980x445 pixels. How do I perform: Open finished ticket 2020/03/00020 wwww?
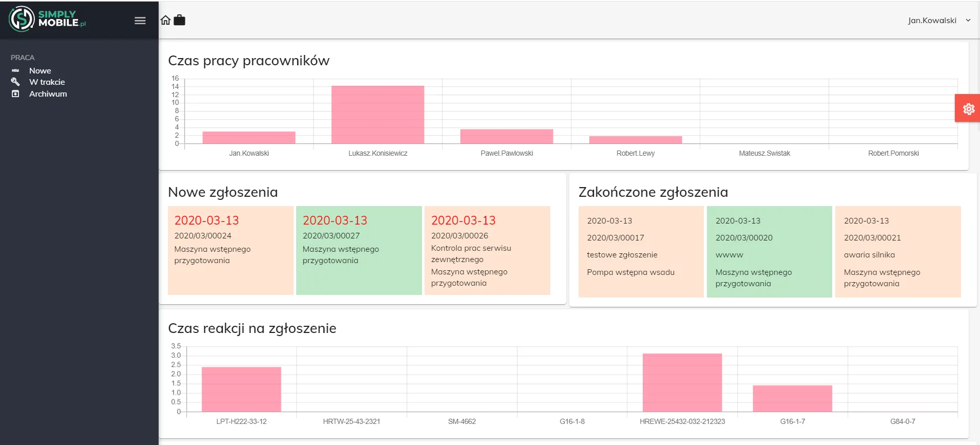point(770,252)
